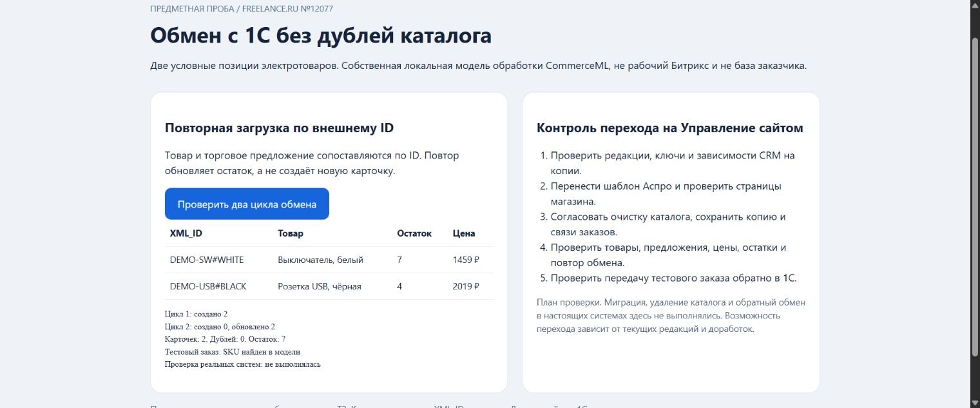Viewport: 980px width, 408px height.
Task: Click the scrollbar up arrow
Action: (x=975, y=5)
